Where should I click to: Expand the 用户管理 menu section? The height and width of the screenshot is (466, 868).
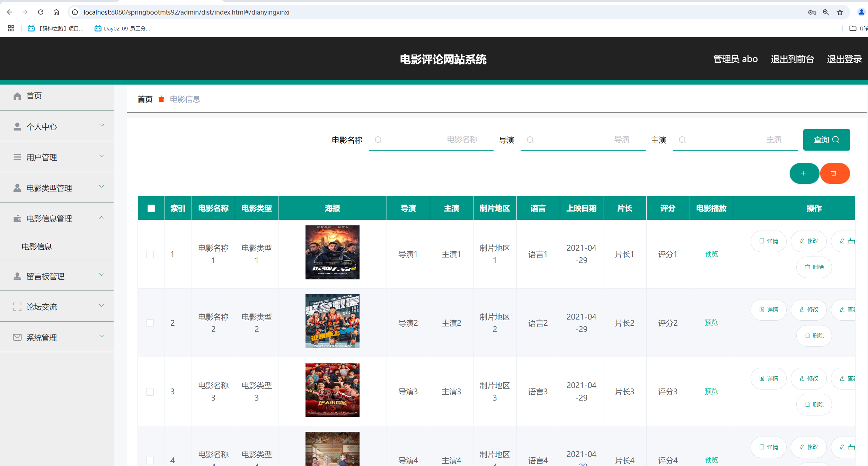pyautogui.click(x=101, y=155)
